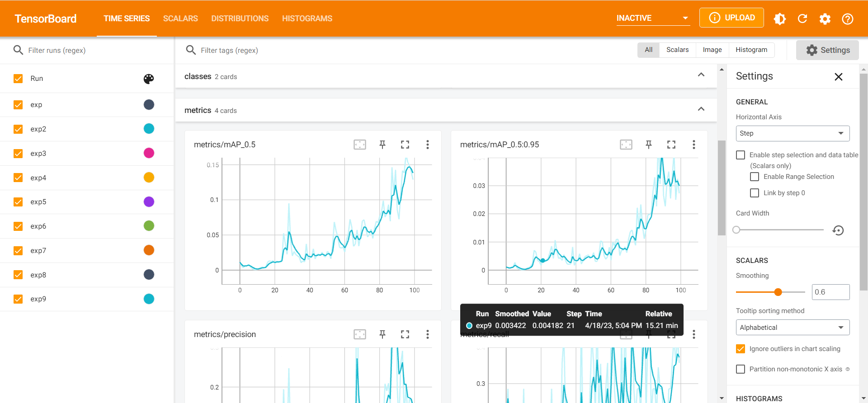The height and width of the screenshot is (403, 868).
Task: Toggle Link by step 0
Action: 755,193
